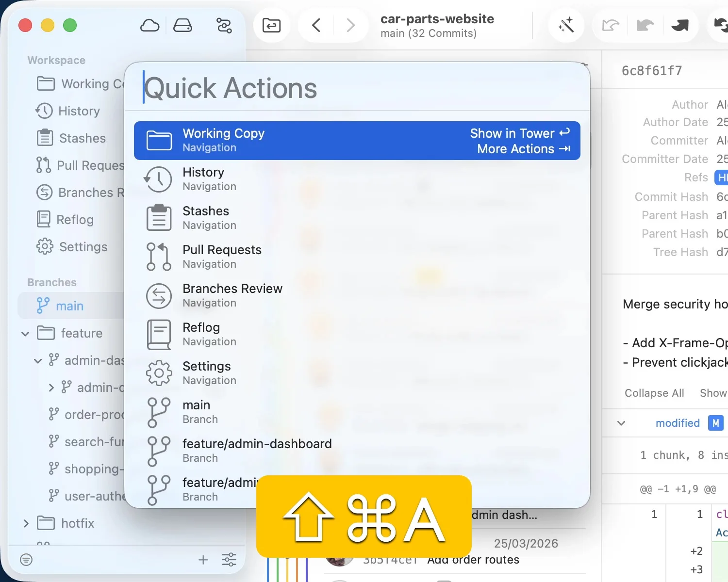Click the modified file link

pos(678,423)
